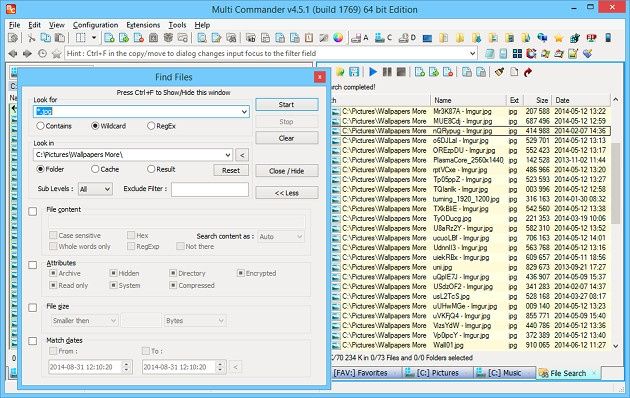Click the FTP connection icon
Screen dimensions: 630x398
point(591,38)
